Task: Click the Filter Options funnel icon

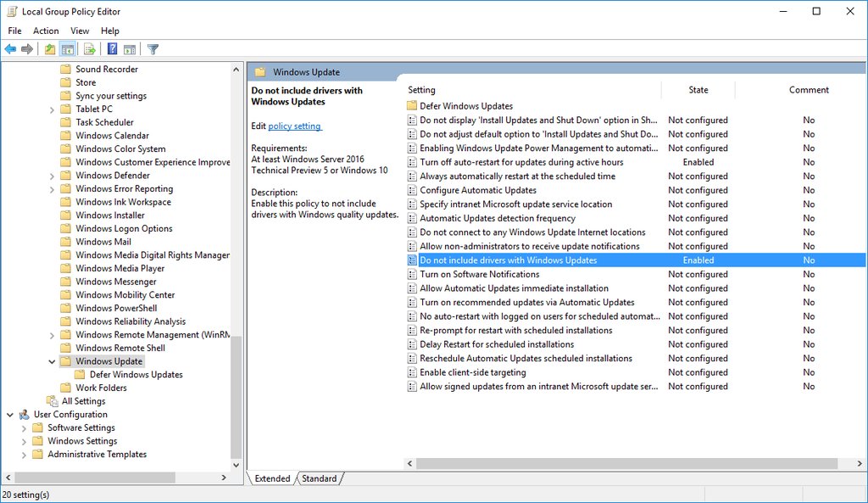Action: [x=153, y=48]
